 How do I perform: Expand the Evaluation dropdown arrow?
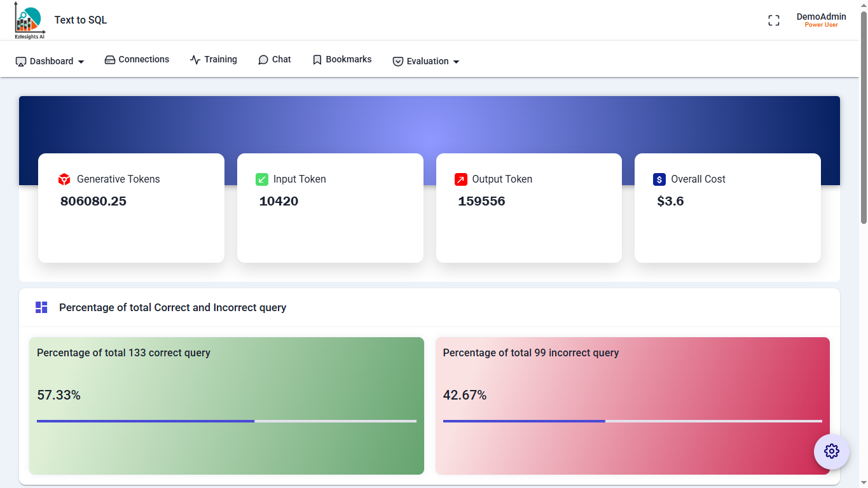tap(456, 62)
